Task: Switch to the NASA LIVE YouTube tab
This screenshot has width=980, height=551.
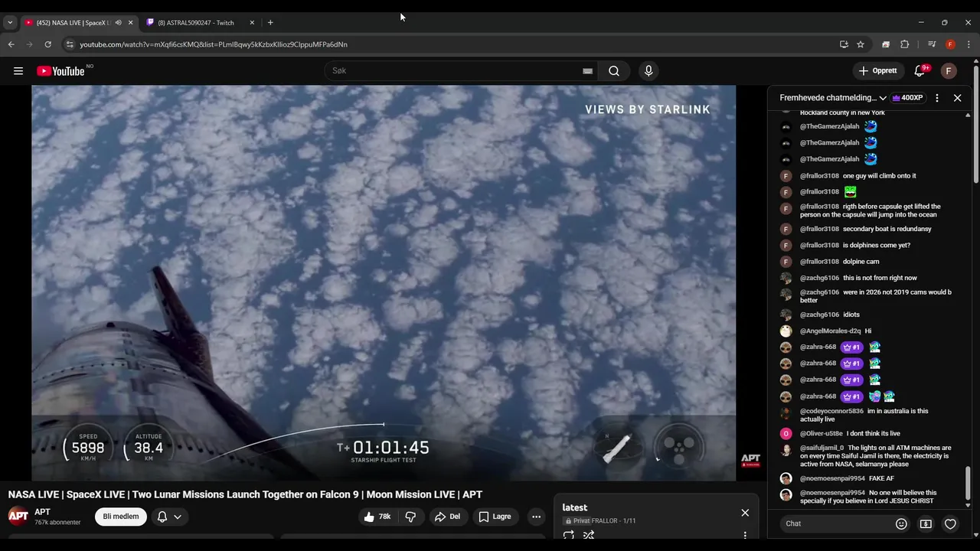Action: pyautogui.click(x=73, y=22)
